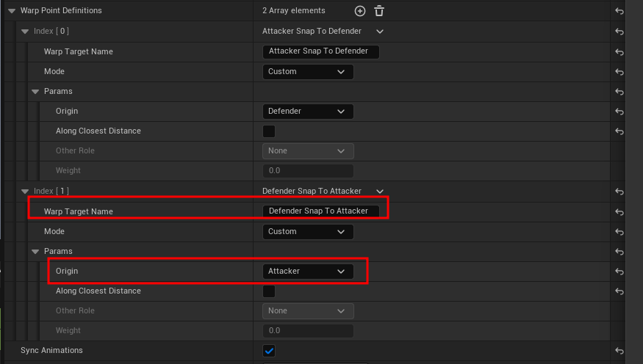This screenshot has height=364, width=643.
Task: Reset Index [0] element to default
Action: tap(619, 32)
